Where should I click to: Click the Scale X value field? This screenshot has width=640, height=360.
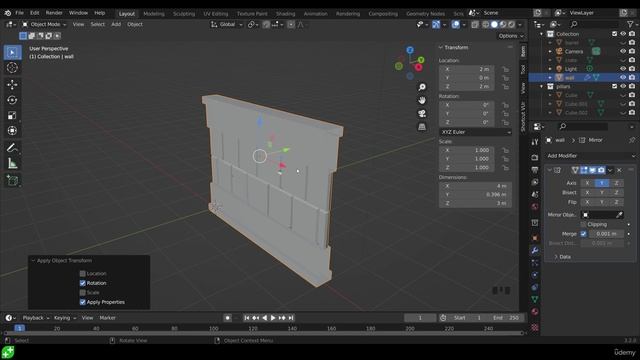(x=468, y=150)
